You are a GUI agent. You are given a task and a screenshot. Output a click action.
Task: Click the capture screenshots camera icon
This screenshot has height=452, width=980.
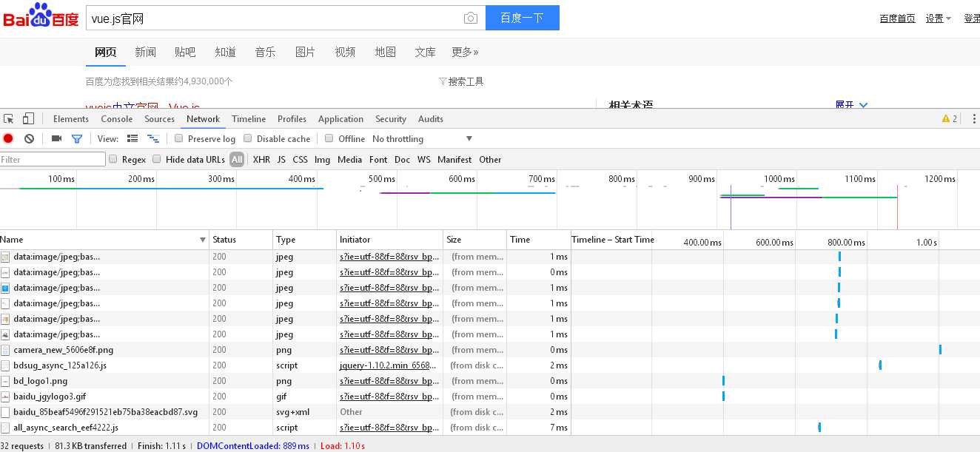(56, 138)
